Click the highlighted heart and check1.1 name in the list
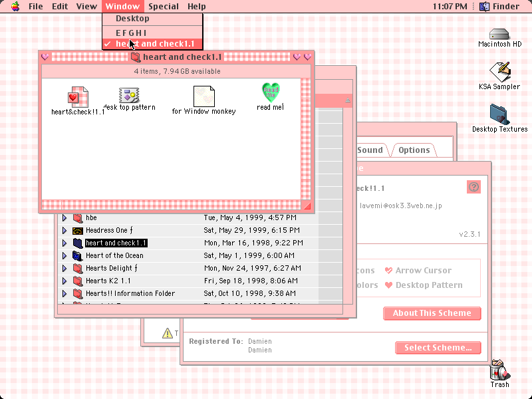 click(116, 243)
